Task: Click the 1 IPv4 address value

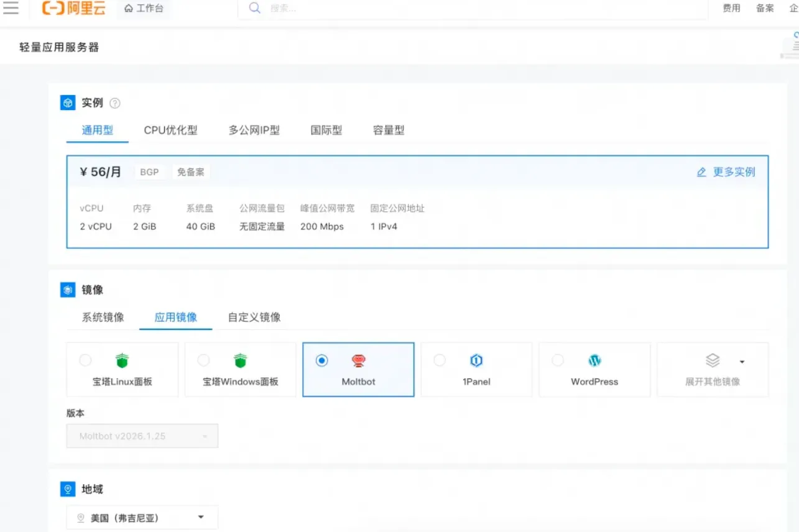Action: point(384,227)
